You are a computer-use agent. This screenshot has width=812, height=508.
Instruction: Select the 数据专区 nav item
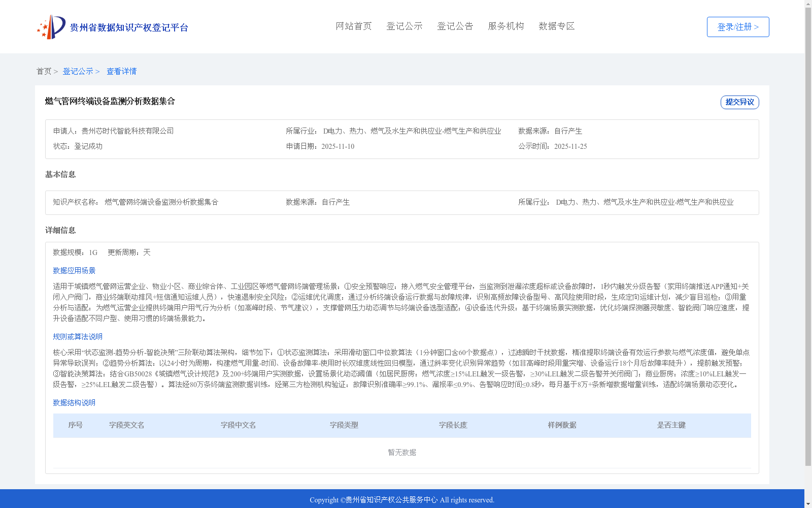[x=557, y=26]
